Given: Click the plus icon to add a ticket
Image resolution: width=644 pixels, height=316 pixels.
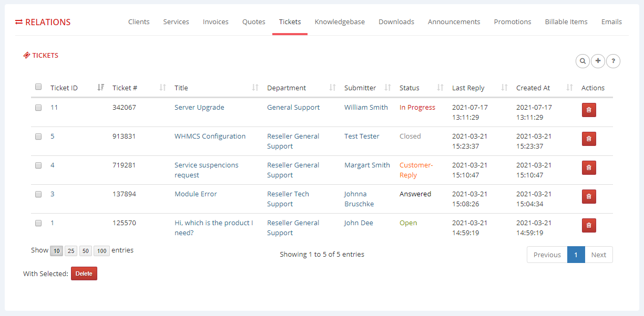Looking at the screenshot, I should 598,61.
